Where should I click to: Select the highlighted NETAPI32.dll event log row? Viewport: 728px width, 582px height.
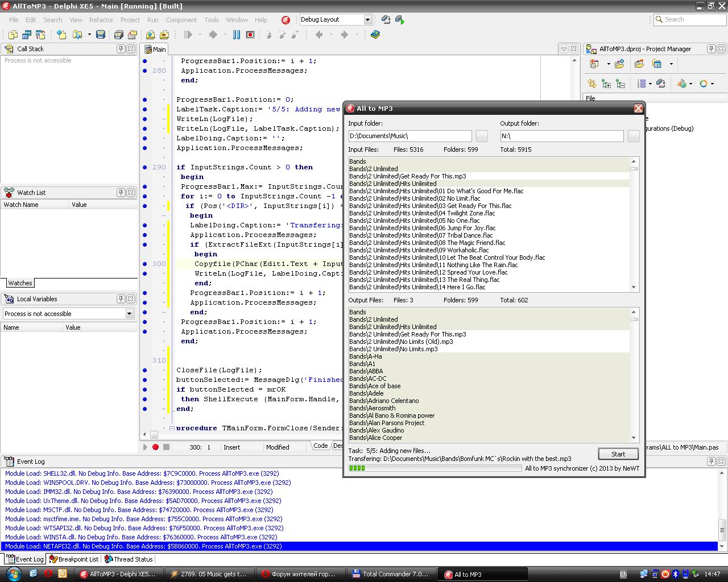[x=359, y=546]
